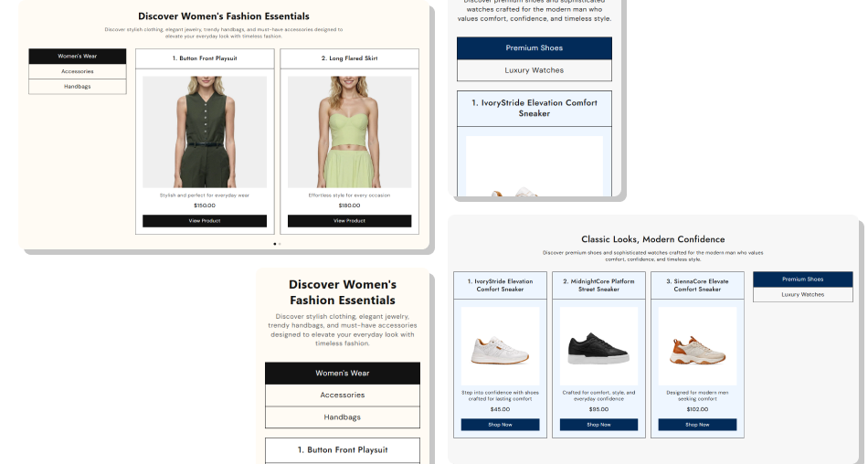
Task: Select Women's Wear tab in narrow mobile layout
Action: 342,374
